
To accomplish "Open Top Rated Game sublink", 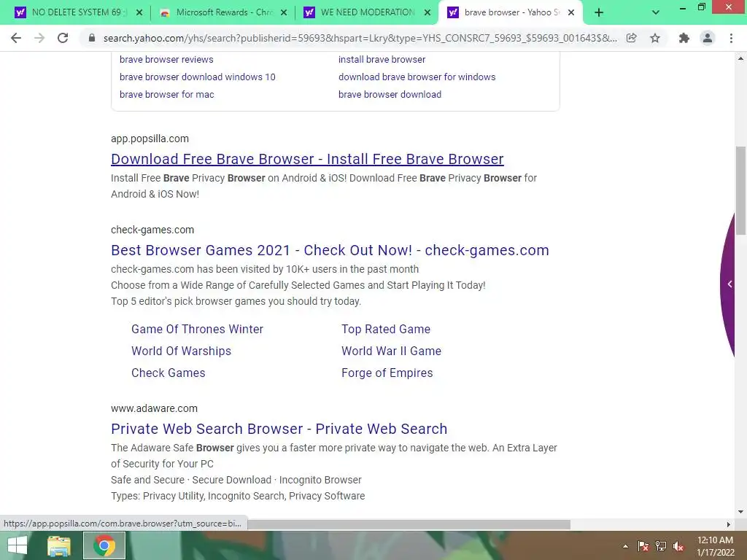I will pyautogui.click(x=386, y=329).
